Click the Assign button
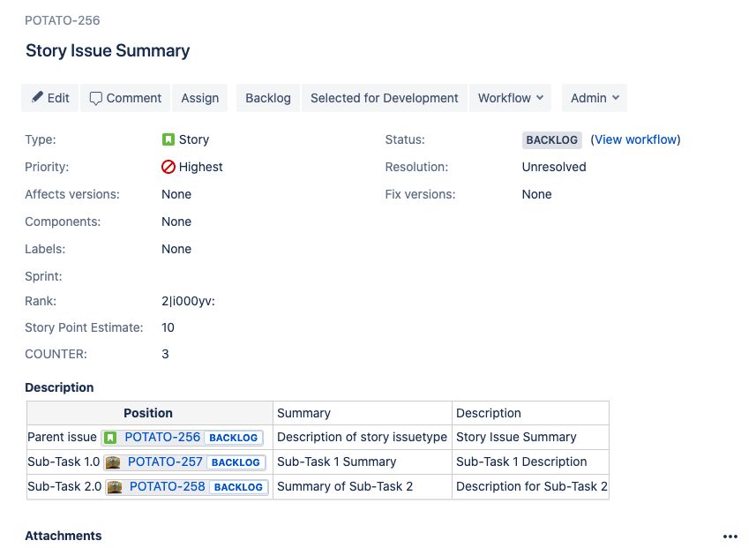This screenshot has width=756, height=548. coord(199,98)
